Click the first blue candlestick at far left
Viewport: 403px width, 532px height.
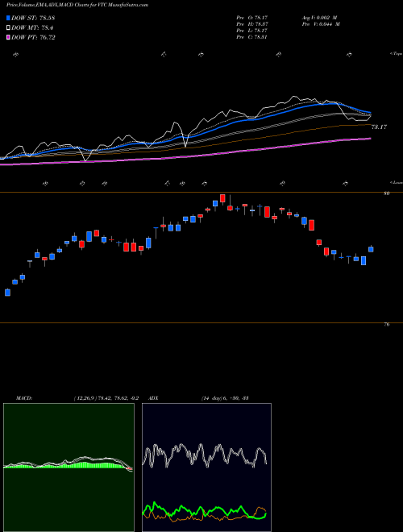(7, 293)
